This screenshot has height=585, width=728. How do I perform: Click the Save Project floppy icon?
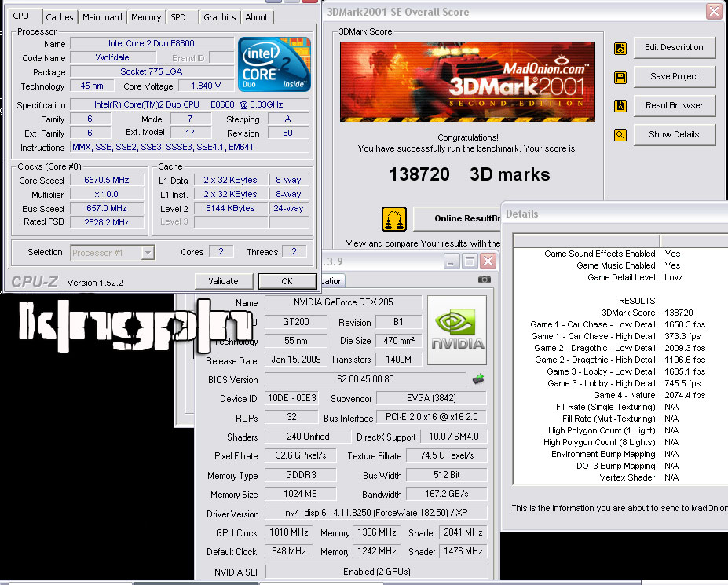point(620,77)
